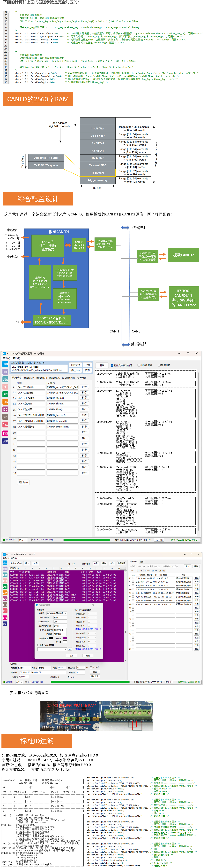This screenshot has width=207, height=868.
Task: Open UART icon in Lua小程序 window
Action: [x=5, y=394]
